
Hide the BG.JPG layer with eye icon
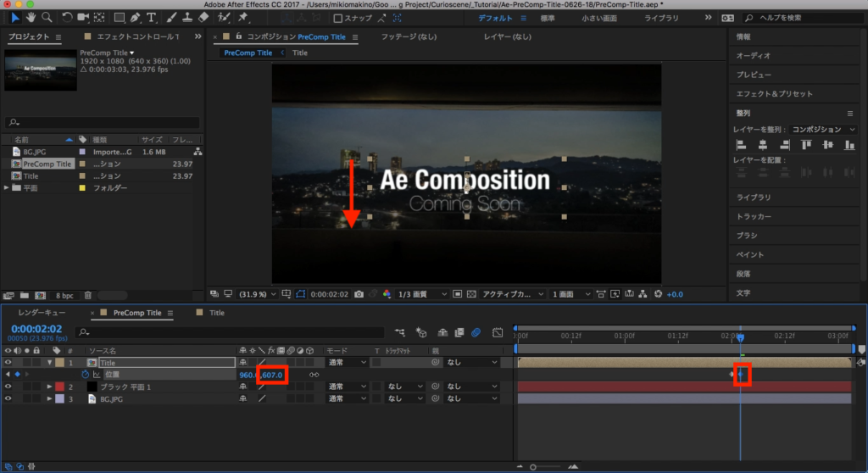(x=8, y=398)
